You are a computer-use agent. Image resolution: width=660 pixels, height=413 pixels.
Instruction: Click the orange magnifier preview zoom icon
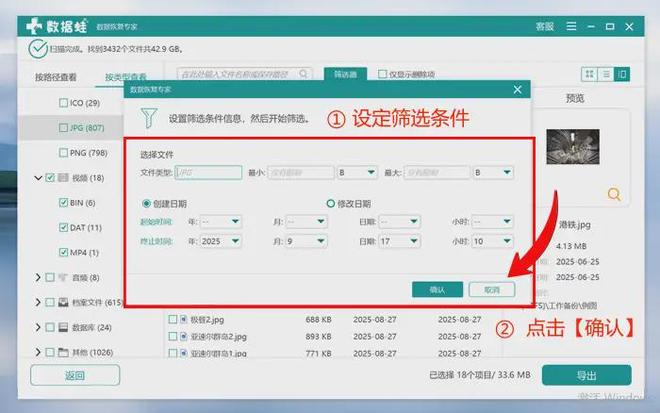click(x=614, y=194)
